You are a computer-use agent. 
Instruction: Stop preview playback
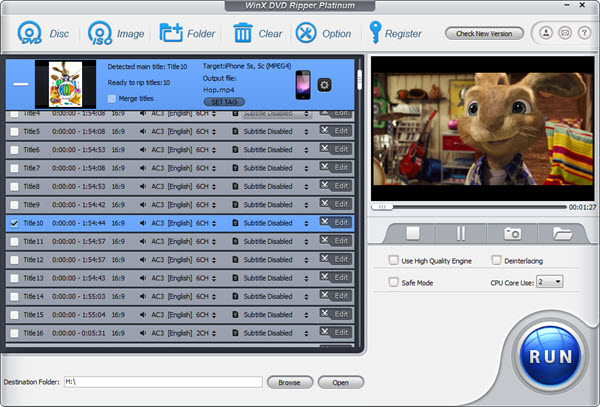tap(412, 233)
